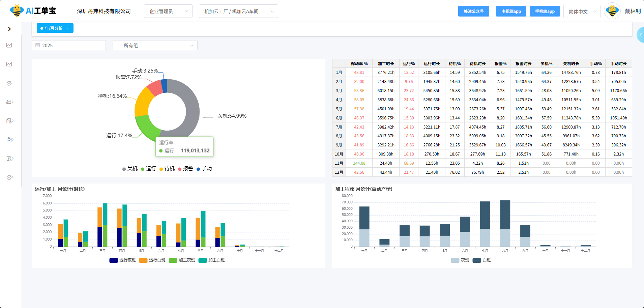Toggle 关机 series in the donut legend
644x308 pixels.
(x=130, y=169)
